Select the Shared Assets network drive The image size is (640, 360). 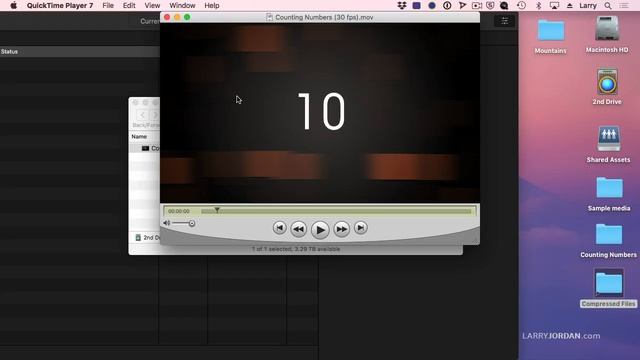click(x=608, y=139)
